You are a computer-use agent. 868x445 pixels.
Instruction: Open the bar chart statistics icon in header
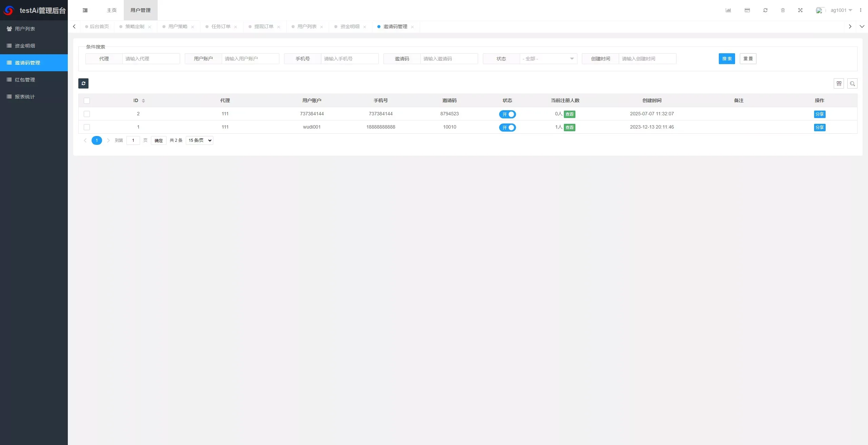click(728, 10)
